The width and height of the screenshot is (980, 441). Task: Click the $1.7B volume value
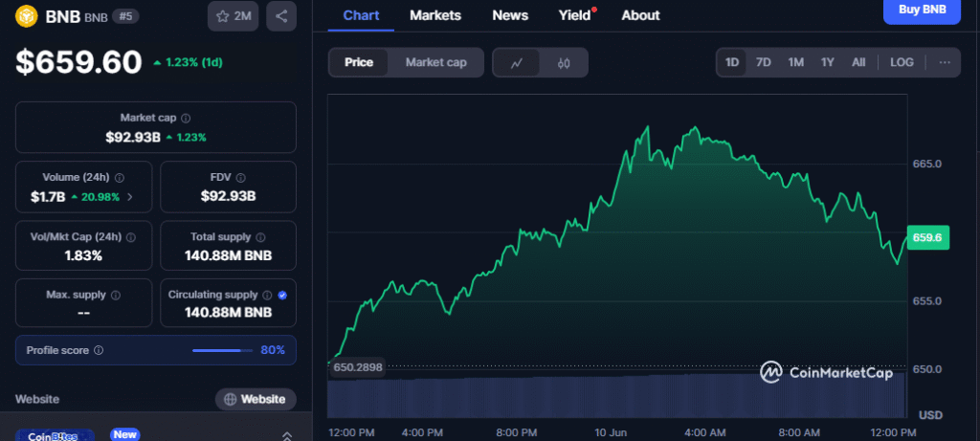coord(48,197)
